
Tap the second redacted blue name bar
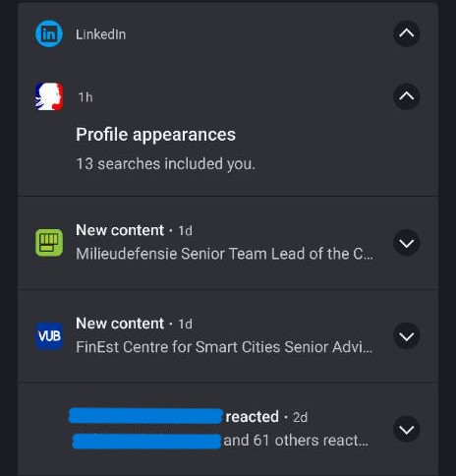(146, 441)
